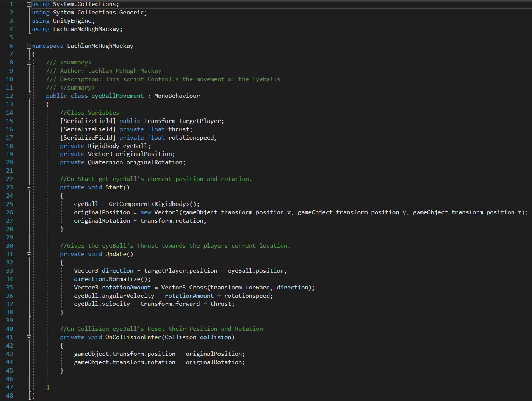
Task: Click the collision parameter in OnCollisionEnter
Action: coord(215,337)
